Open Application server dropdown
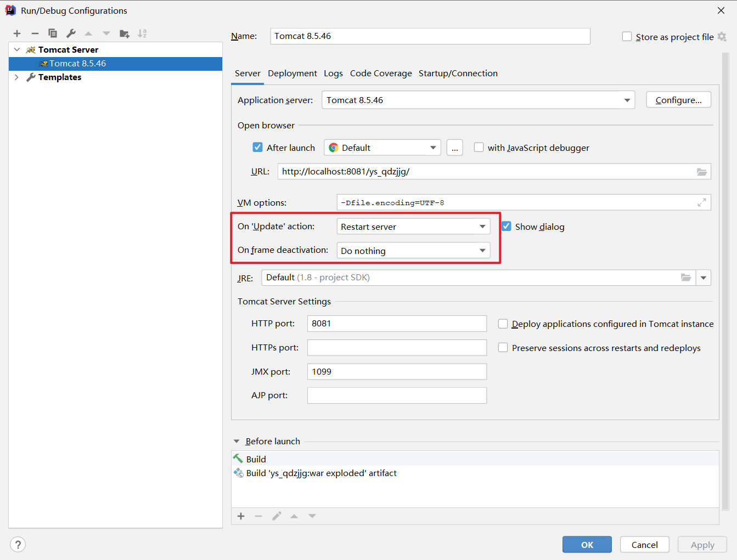Screen dimensions: 737x560 coord(478,100)
